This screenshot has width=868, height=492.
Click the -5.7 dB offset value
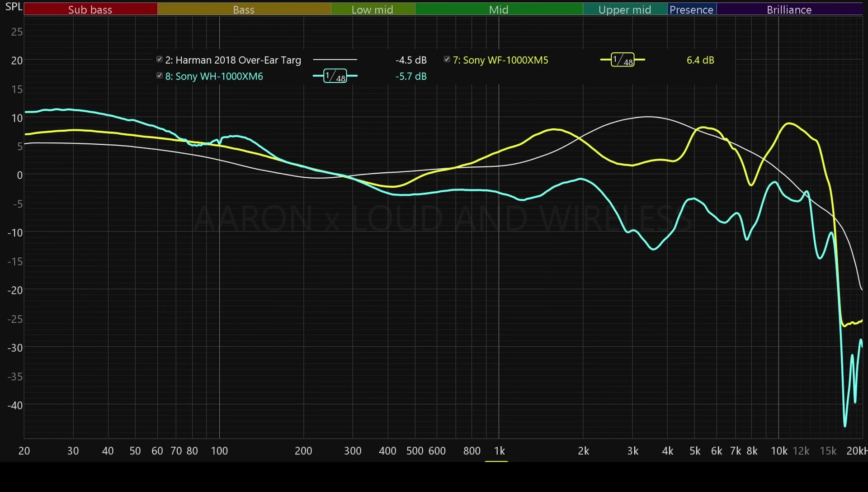(411, 76)
